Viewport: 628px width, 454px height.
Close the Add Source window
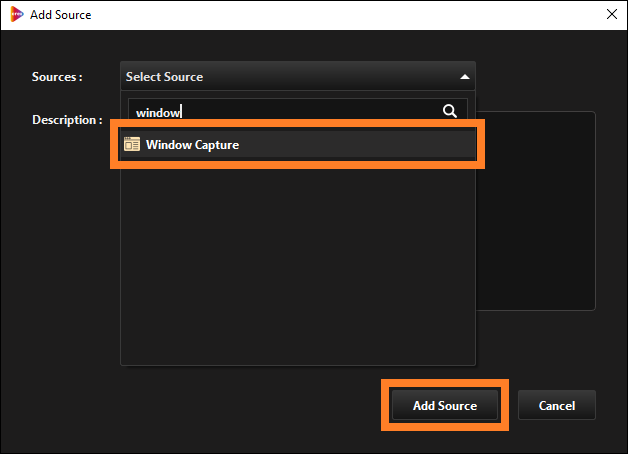[612, 14]
